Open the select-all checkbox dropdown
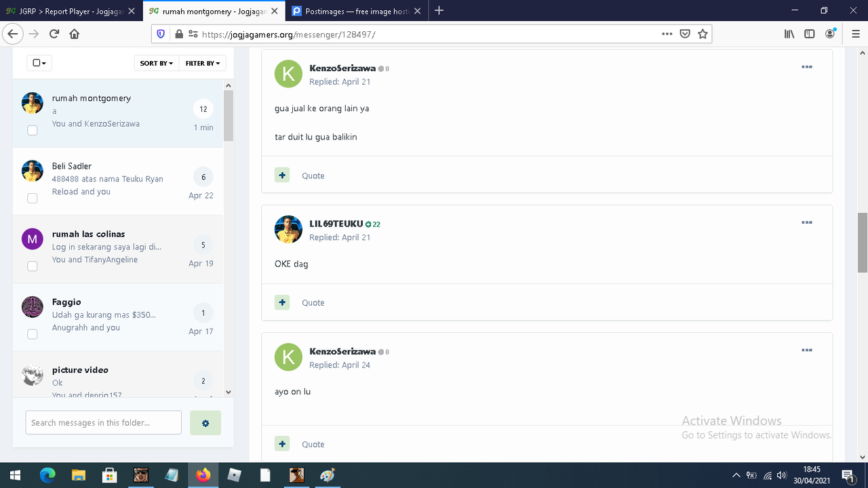The image size is (868, 488). tap(39, 63)
